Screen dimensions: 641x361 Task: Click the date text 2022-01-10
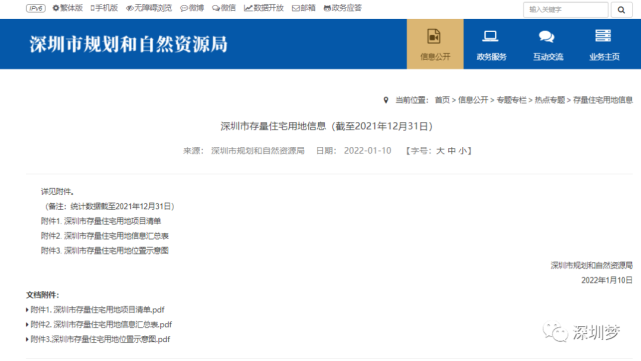click(368, 151)
